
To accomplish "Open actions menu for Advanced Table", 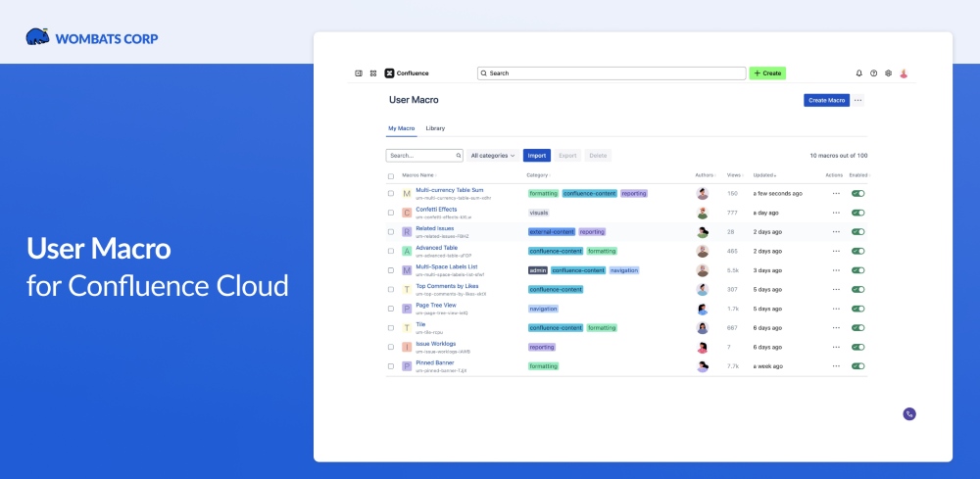I will (836, 251).
